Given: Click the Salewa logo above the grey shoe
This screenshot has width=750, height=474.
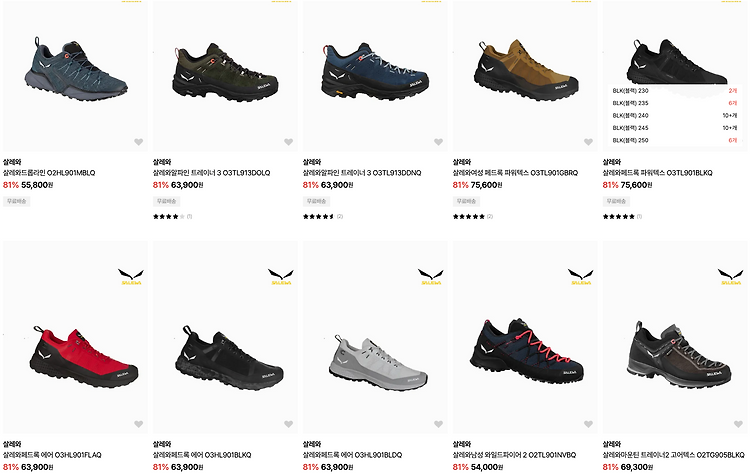Looking at the screenshot, I should pos(430,276).
